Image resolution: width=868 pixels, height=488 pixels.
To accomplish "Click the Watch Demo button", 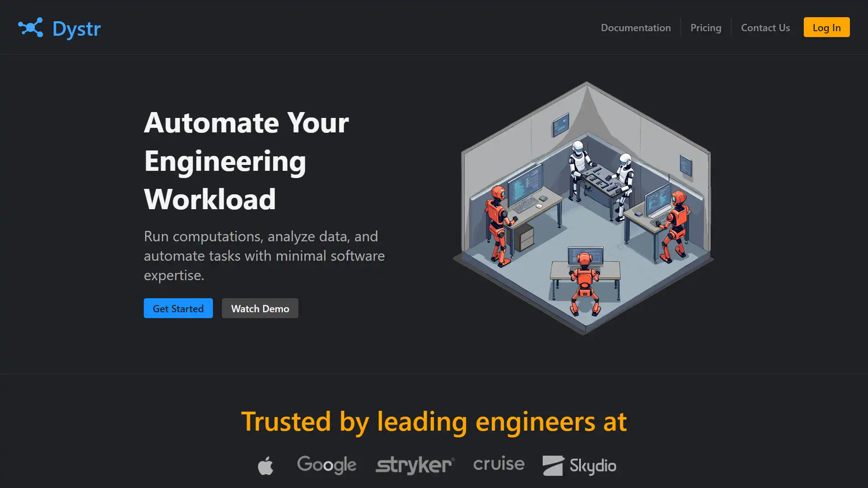I will tap(260, 308).
